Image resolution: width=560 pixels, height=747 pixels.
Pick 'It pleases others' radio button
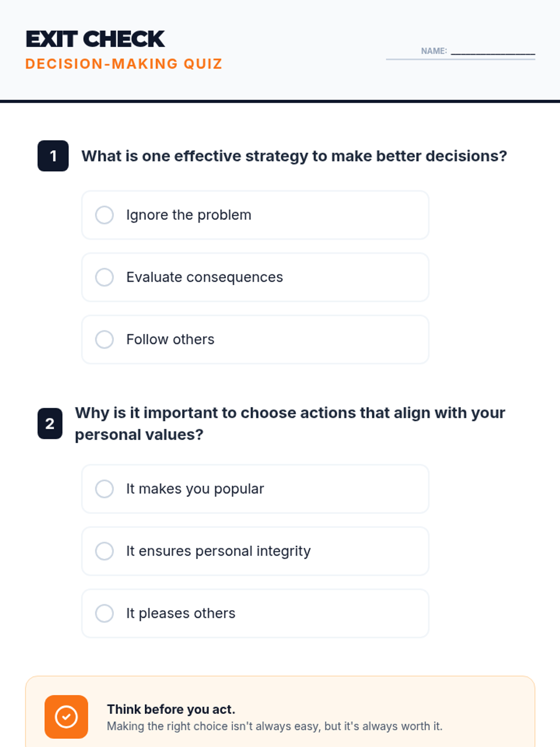pyautogui.click(x=105, y=613)
